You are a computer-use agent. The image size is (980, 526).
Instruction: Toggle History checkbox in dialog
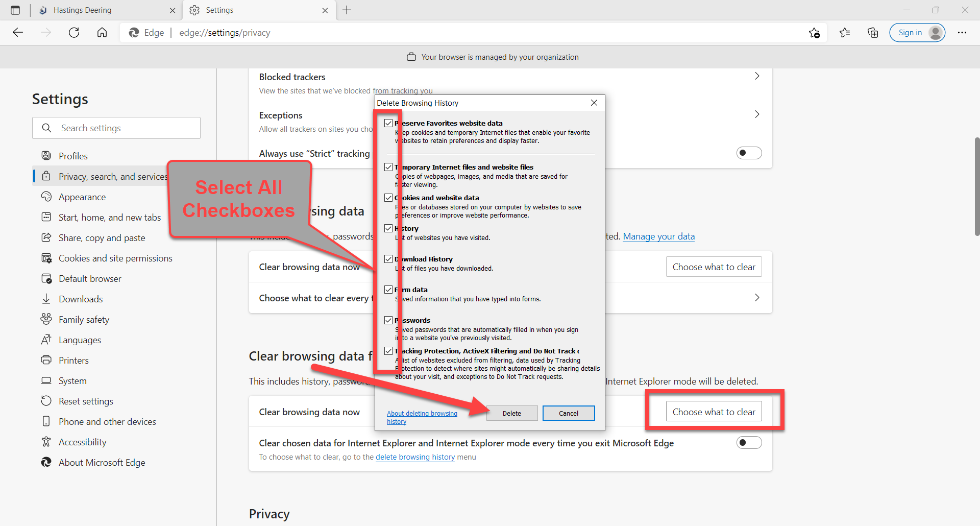pyautogui.click(x=388, y=228)
